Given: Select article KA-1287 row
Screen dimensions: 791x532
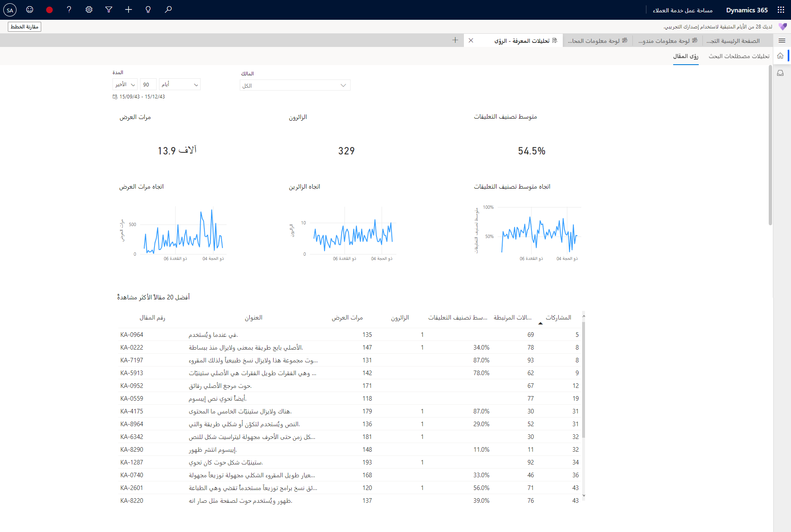Looking at the screenshot, I should pyautogui.click(x=350, y=462).
